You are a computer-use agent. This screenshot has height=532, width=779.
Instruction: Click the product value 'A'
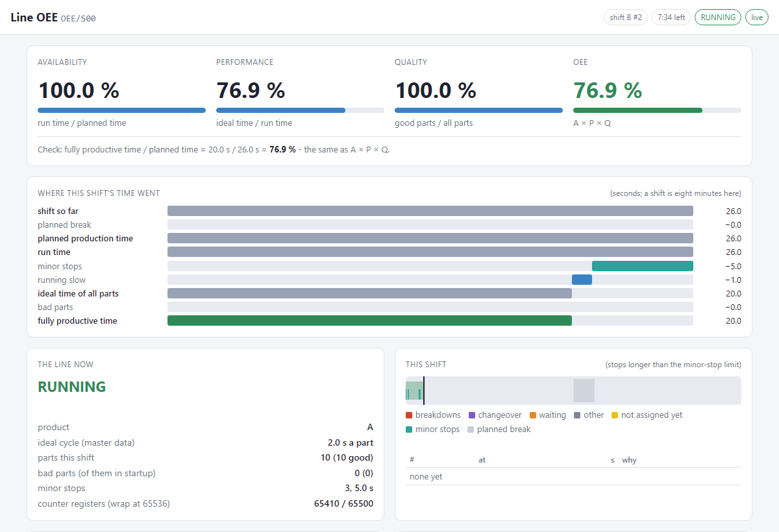pyautogui.click(x=370, y=428)
